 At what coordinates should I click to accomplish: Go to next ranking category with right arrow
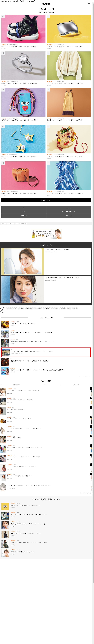(91, 385)
